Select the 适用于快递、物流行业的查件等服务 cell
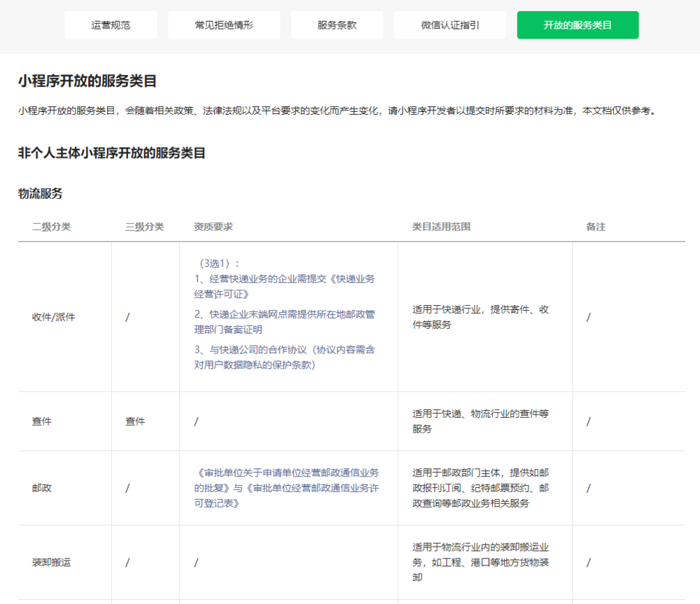 (481, 421)
